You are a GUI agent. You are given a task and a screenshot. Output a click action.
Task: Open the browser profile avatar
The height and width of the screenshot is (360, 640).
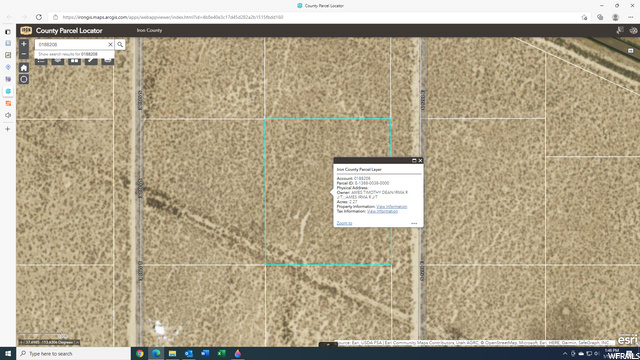click(616, 17)
